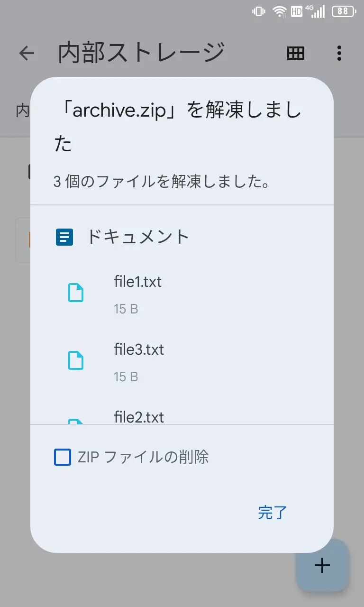Screen dimensions: 364x607
Task: Enable the ZIP ファイルの削除 checkbox
Action: [63, 457]
